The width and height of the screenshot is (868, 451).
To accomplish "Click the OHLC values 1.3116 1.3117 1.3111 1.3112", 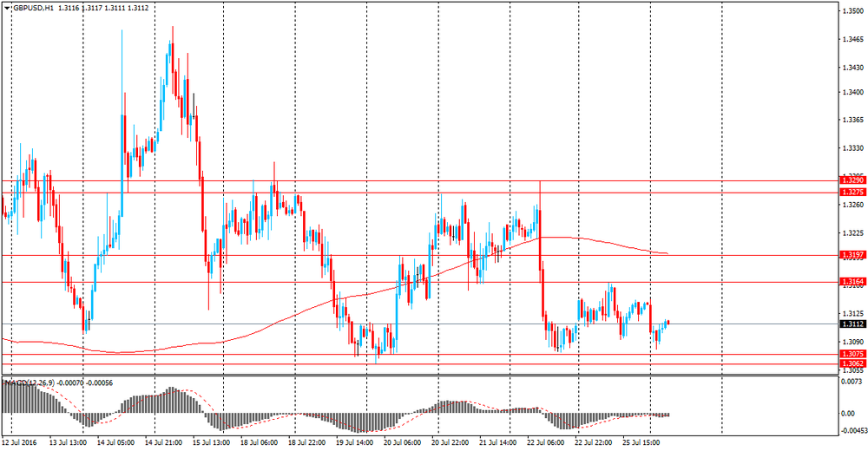I will [103, 9].
